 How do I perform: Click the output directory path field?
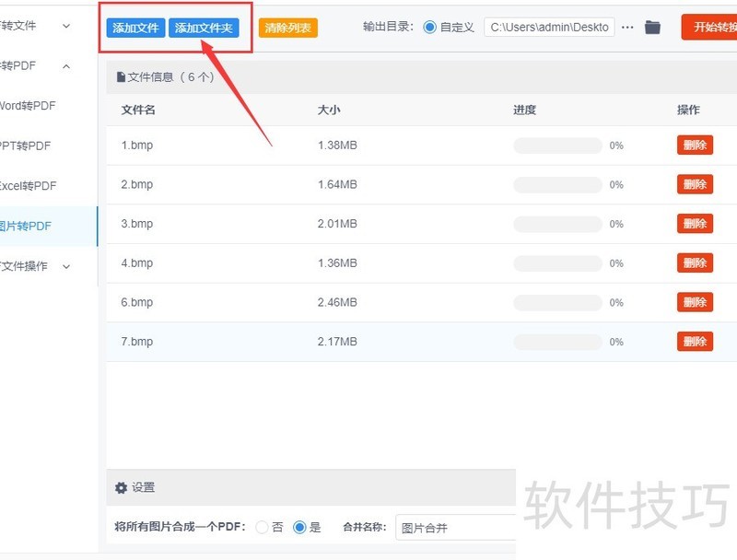click(549, 28)
